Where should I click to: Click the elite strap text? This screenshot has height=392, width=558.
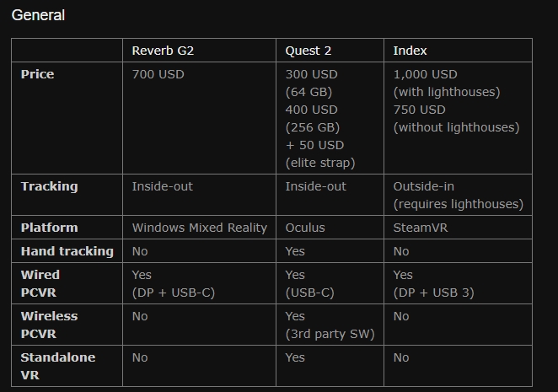click(320, 163)
